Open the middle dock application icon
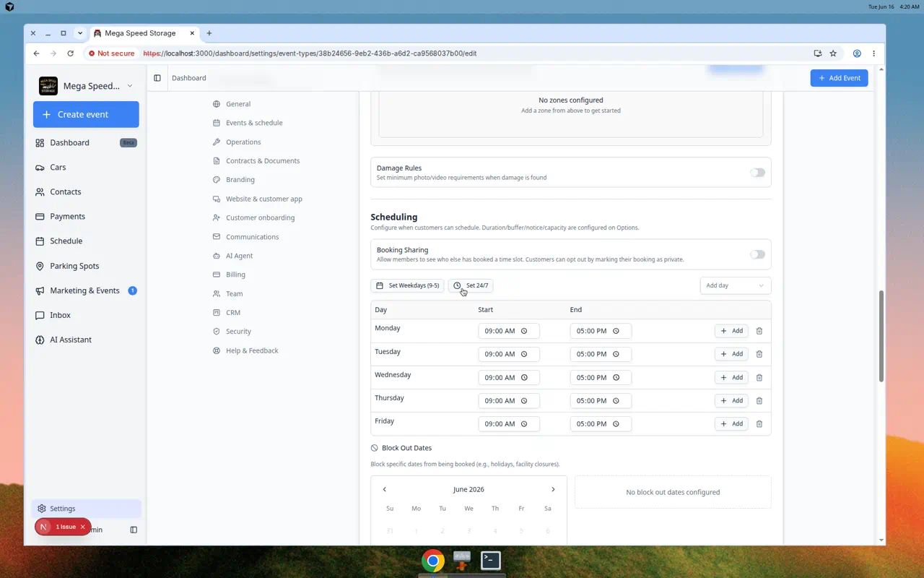 coord(462,561)
